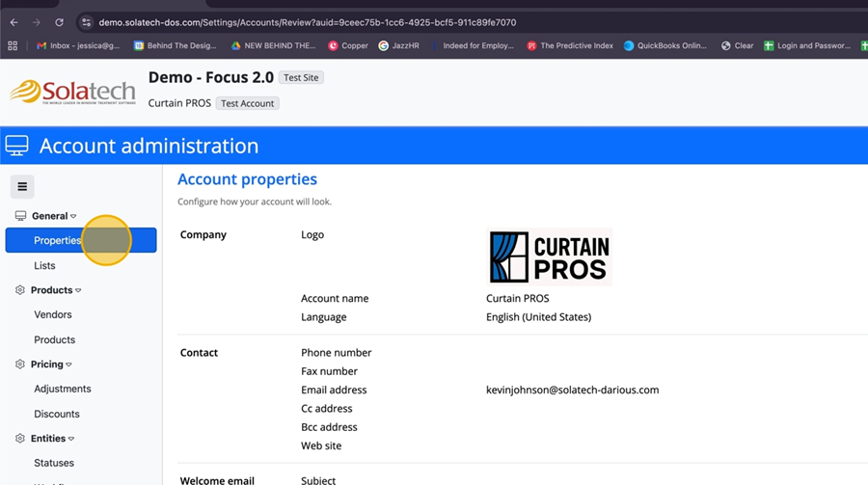Open the Clear bookmark
The height and width of the screenshot is (485, 868).
point(738,46)
